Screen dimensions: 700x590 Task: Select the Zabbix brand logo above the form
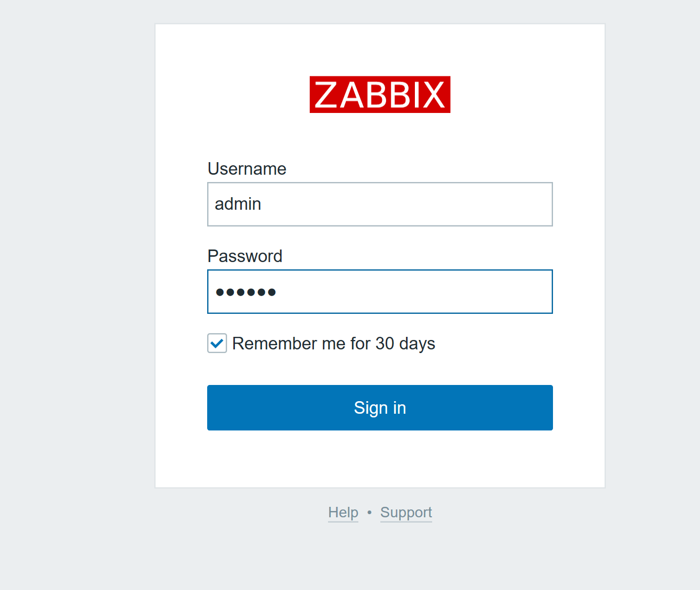click(380, 95)
